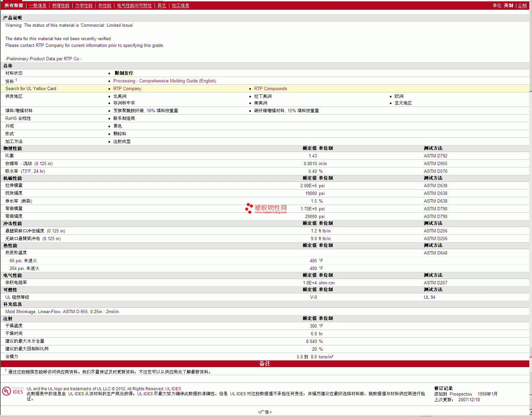The width and height of the screenshot is (532, 417).
Task: Open ASTM D790 for 弯曲模量
Action: point(435,209)
